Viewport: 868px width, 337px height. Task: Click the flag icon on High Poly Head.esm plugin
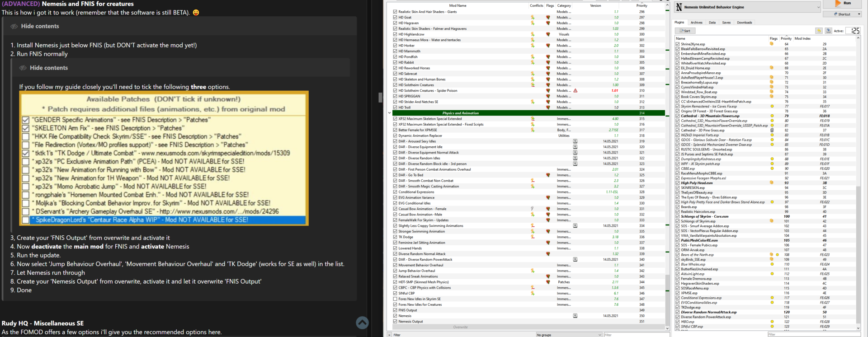point(772,183)
